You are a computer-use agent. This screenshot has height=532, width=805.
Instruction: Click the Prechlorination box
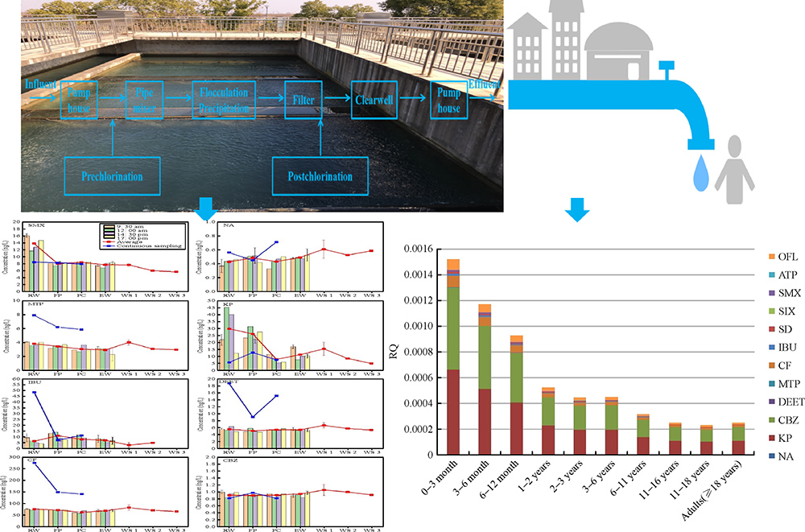coord(112,174)
